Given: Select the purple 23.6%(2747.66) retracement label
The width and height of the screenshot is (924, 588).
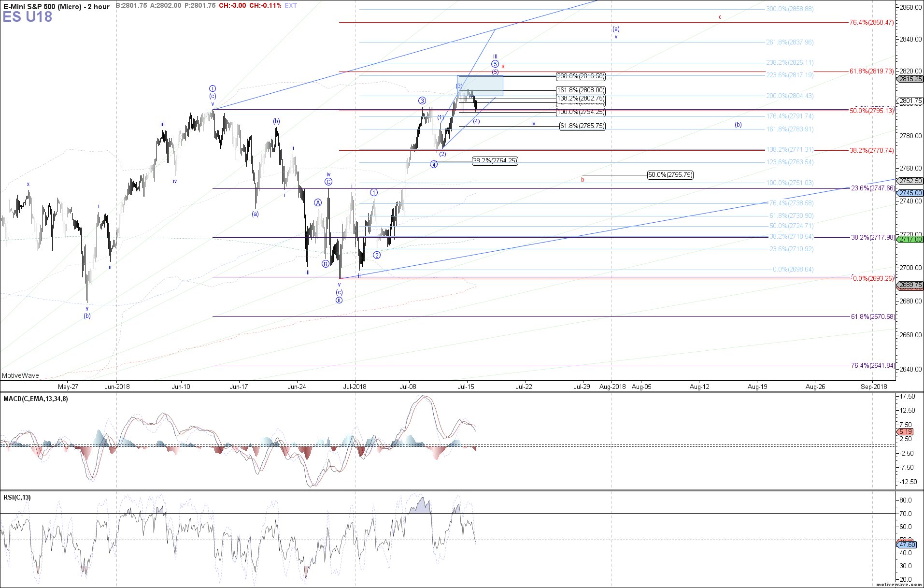Looking at the screenshot, I should click(x=872, y=188).
